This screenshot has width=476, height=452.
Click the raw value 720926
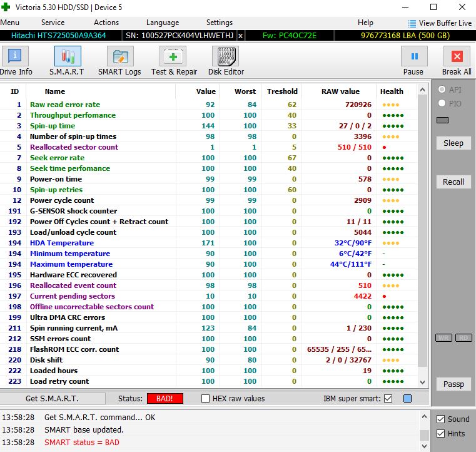pos(358,105)
